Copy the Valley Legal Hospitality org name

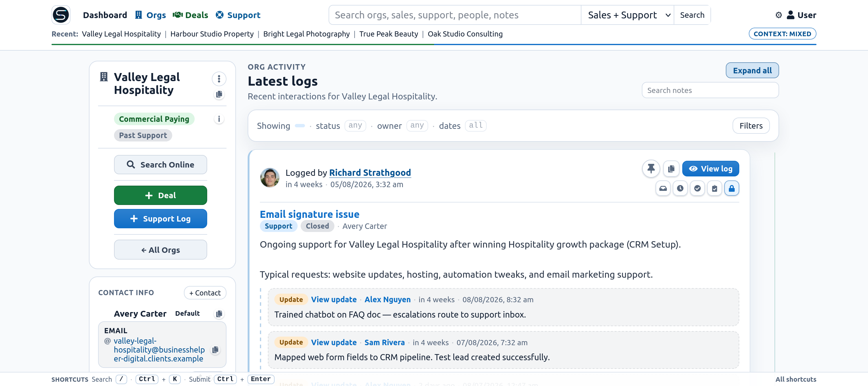pyautogui.click(x=219, y=94)
